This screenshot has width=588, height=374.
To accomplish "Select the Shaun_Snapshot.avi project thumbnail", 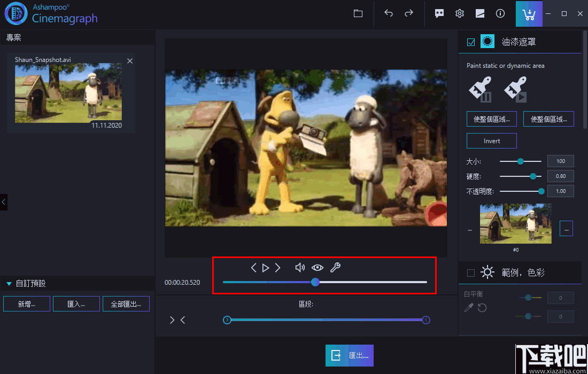I will coord(68,93).
